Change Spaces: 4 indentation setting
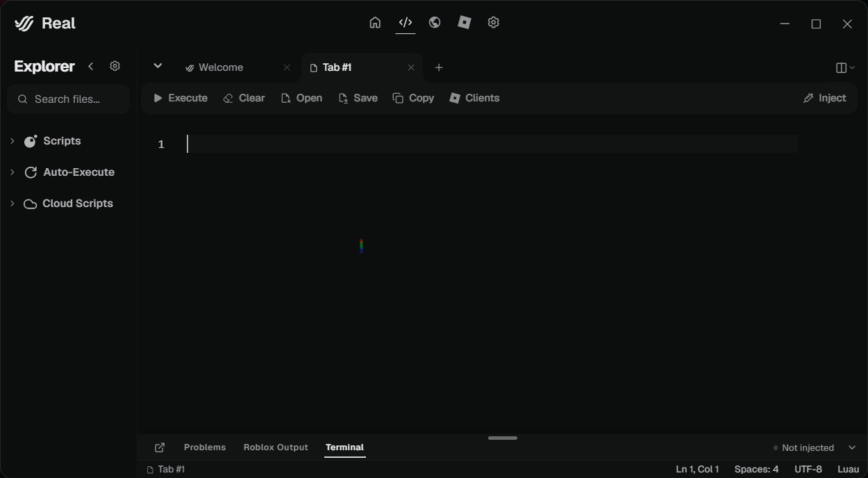The width and height of the screenshot is (868, 478). 756,470
